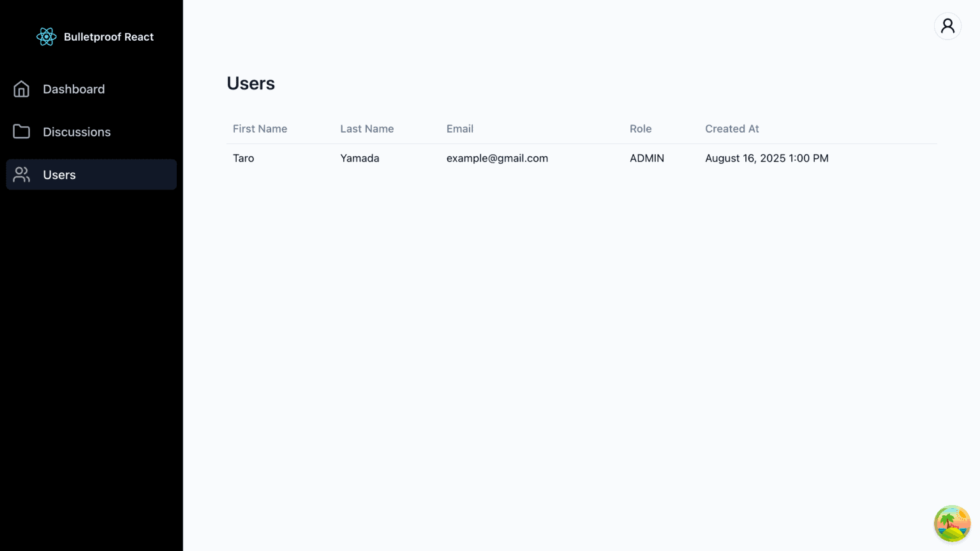Open the palm tree devtools button
Screen dimensions: 980x551
tap(952, 524)
